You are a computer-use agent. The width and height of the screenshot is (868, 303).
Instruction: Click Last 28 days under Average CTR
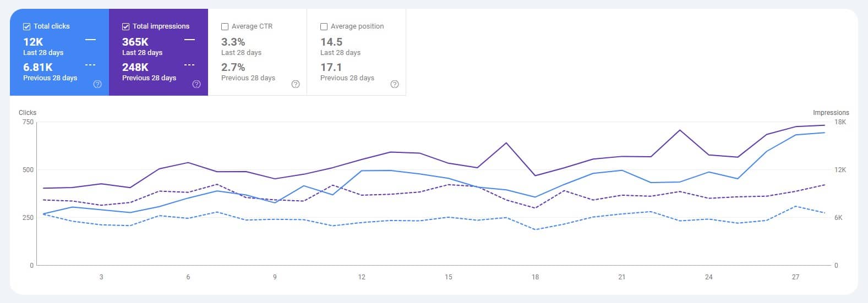[x=241, y=53]
